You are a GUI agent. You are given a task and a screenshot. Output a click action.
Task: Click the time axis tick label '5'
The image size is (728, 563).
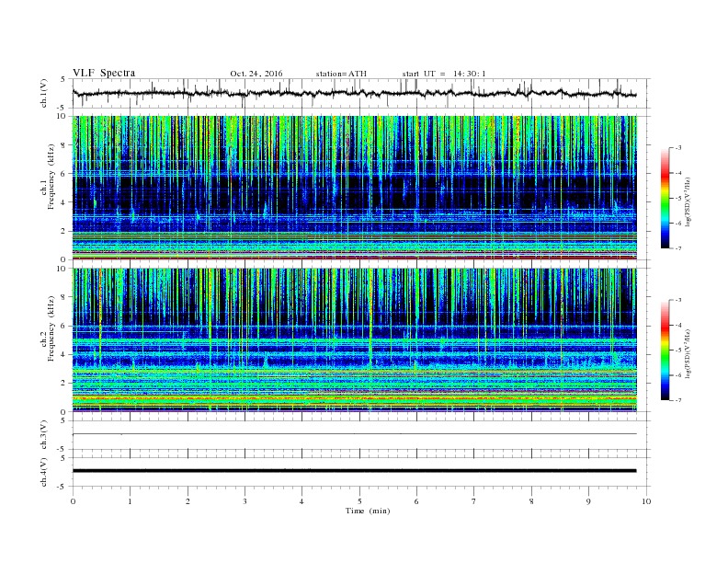coord(359,501)
